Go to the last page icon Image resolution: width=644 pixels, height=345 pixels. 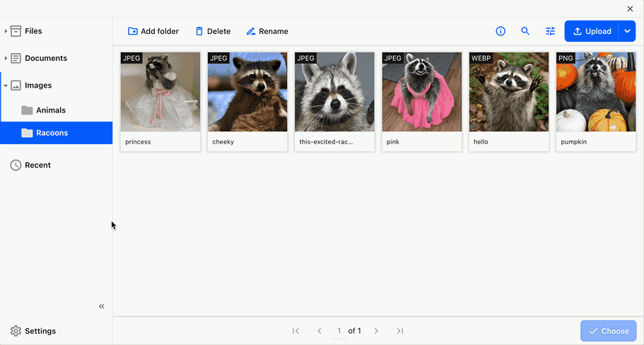(x=400, y=331)
